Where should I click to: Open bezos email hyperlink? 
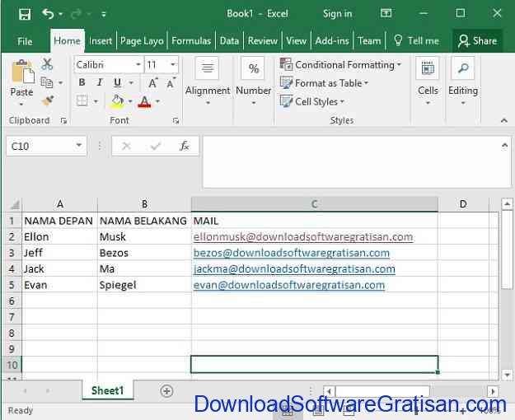pyautogui.click(x=292, y=253)
